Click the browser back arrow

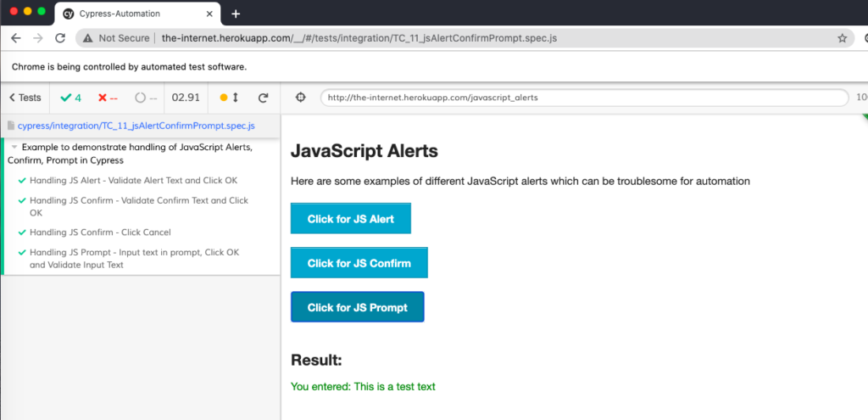16,38
